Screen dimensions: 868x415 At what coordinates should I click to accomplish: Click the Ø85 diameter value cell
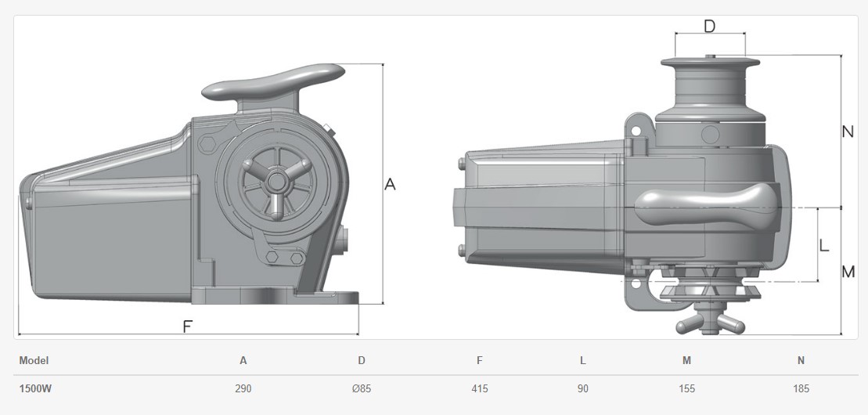[x=362, y=388]
